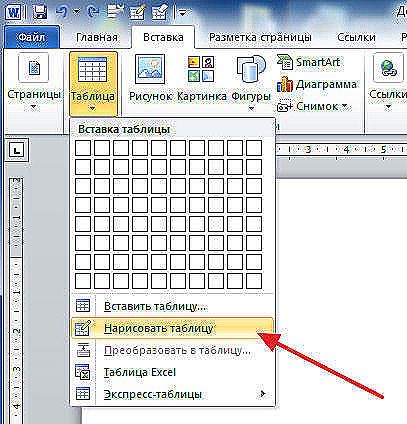
Task: Choose Вставить таблицу... menu entry
Action: (x=172, y=306)
